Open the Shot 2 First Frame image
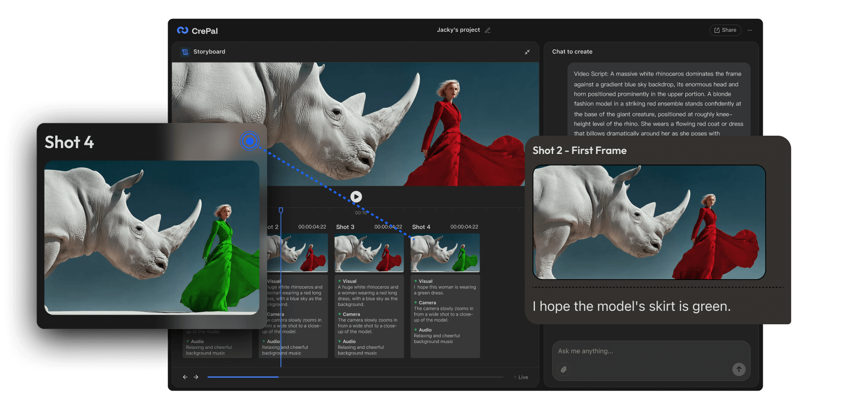Viewport: 868px width, 408px height. 649,222
